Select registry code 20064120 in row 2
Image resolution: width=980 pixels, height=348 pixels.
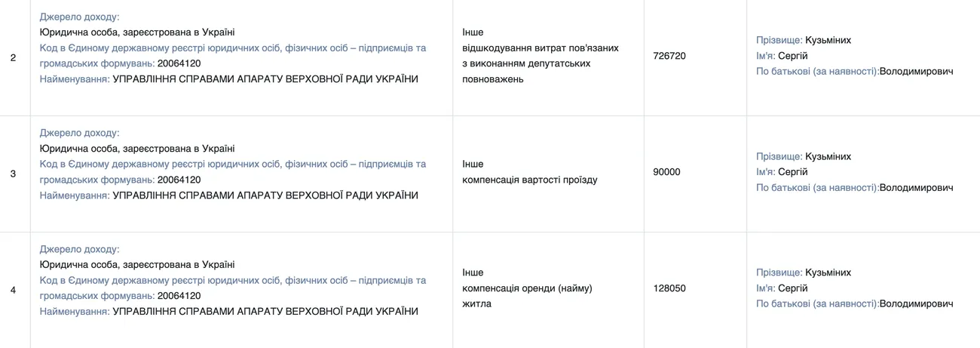coord(179,63)
